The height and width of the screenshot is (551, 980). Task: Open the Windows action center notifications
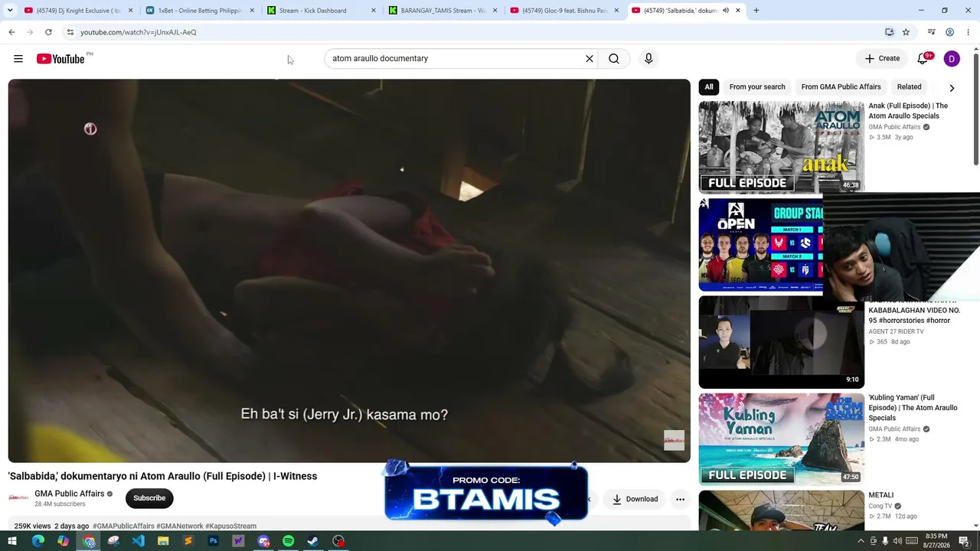pos(964,542)
